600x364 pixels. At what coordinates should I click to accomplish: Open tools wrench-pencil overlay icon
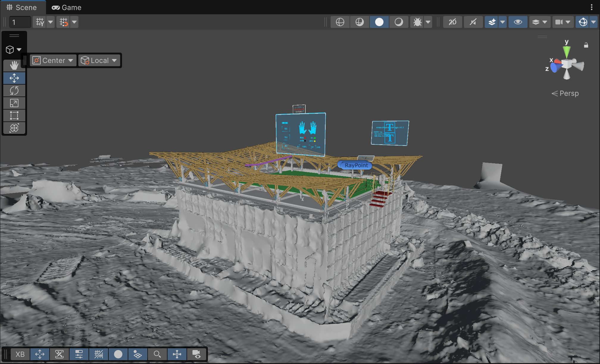[59, 354]
